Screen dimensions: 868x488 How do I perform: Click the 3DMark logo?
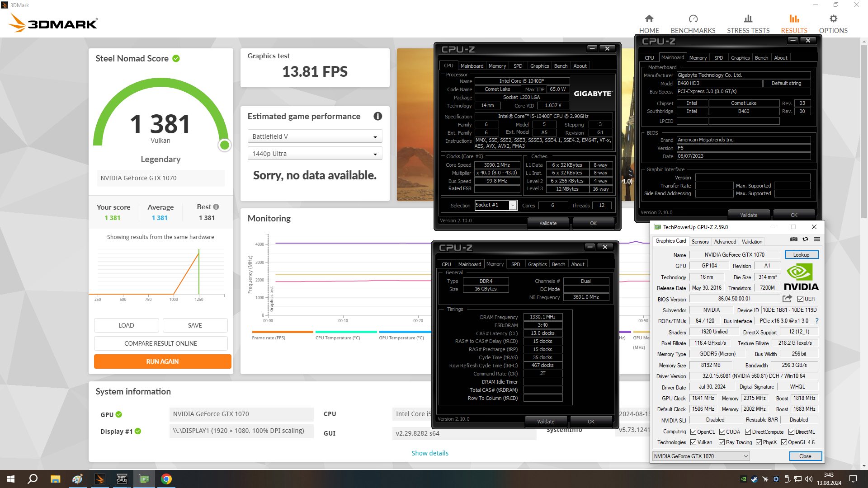pyautogui.click(x=53, y=23)
